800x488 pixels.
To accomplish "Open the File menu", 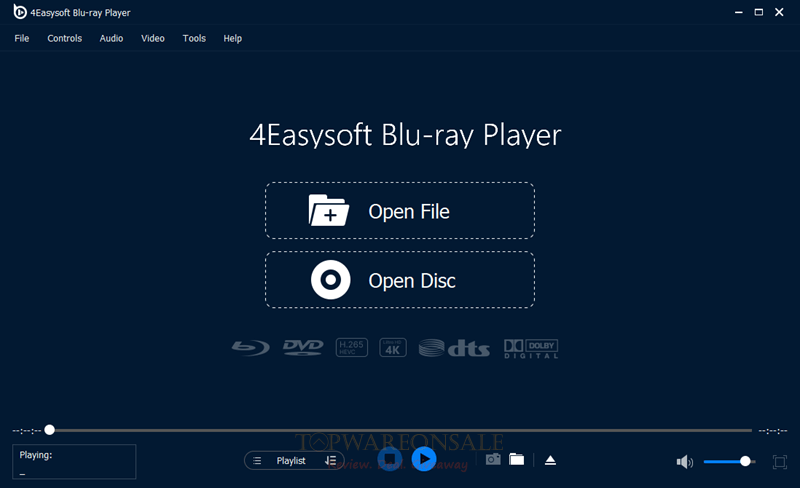I will pyautogui.click(x=21, y=38).
